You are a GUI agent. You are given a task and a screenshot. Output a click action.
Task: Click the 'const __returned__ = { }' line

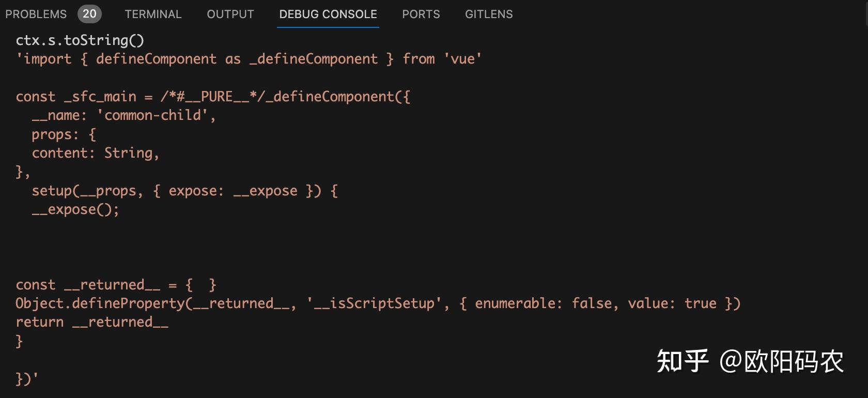point(116,285)
